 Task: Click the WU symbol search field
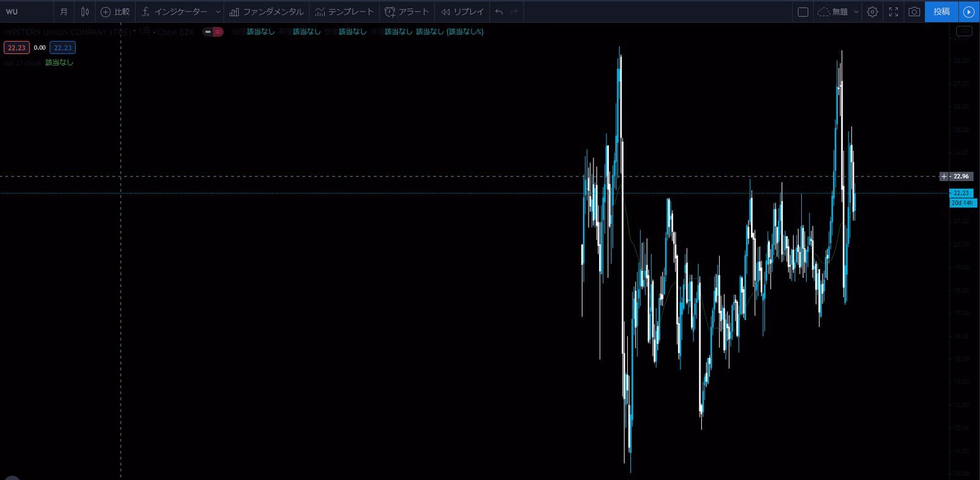[x=24, y=12]
